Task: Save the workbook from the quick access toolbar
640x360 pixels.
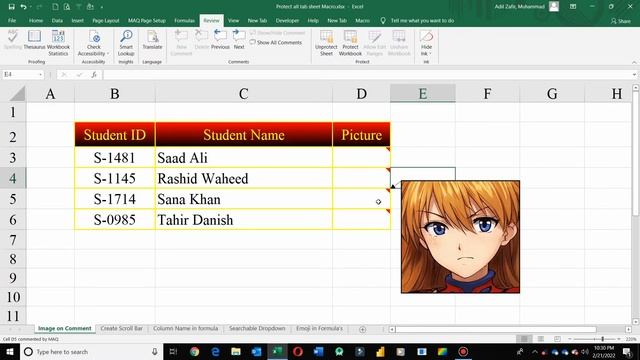Action: click(11, 7)
